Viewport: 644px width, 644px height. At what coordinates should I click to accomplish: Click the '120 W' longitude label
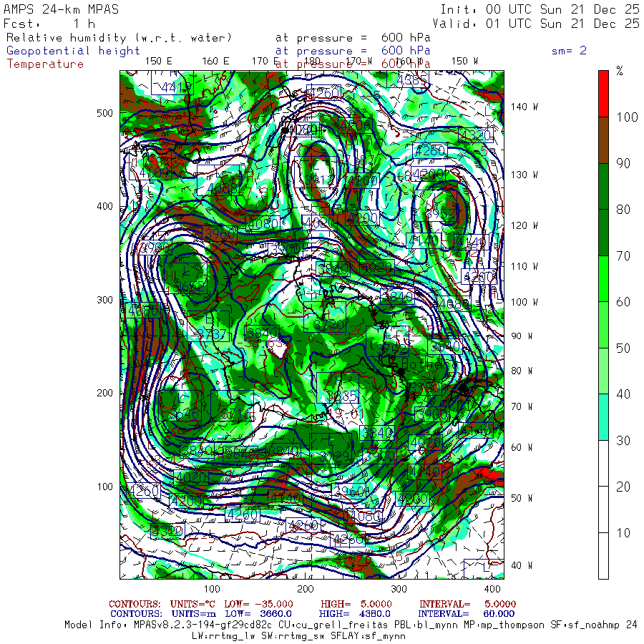point(524,225)
